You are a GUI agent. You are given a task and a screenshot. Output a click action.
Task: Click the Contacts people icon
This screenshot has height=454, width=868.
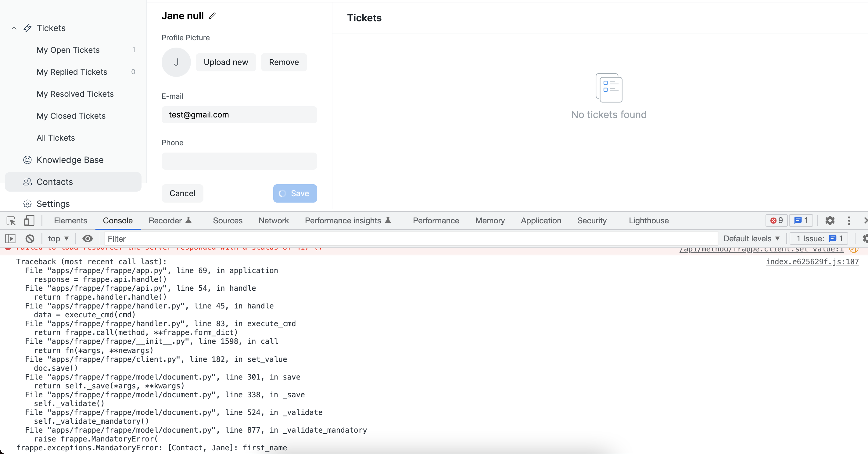point(27,182)
